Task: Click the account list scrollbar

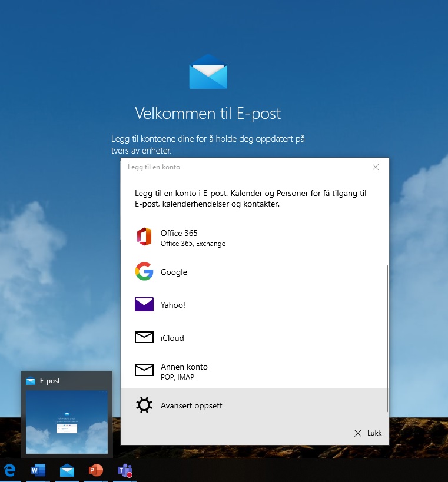Action: coord(387,338)
